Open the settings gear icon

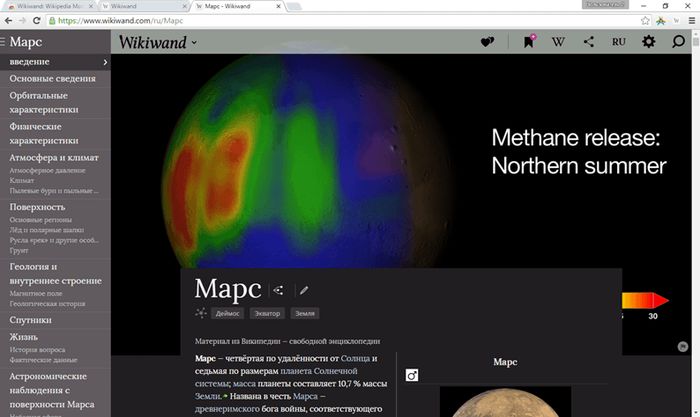[x=648, y=42]
